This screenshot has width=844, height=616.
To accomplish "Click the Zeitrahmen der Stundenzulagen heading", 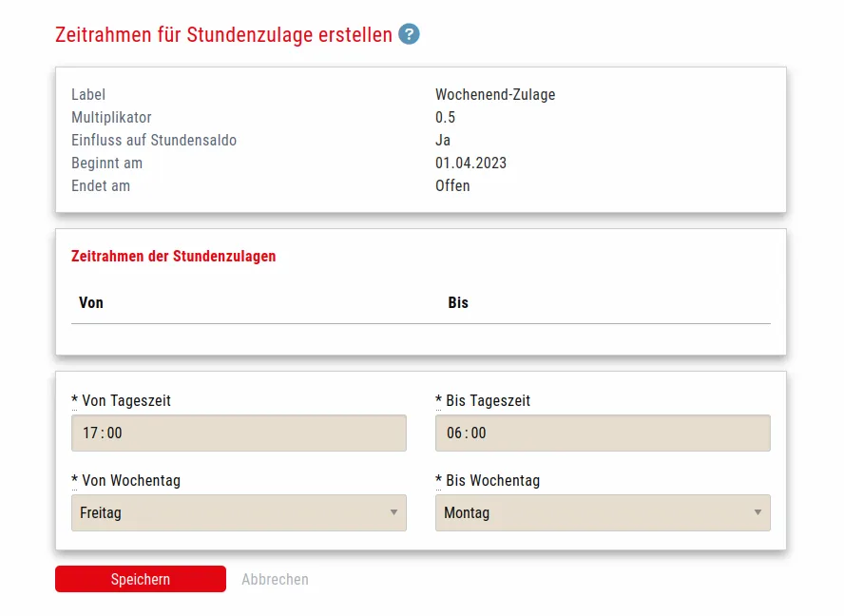I will [173, 256].
